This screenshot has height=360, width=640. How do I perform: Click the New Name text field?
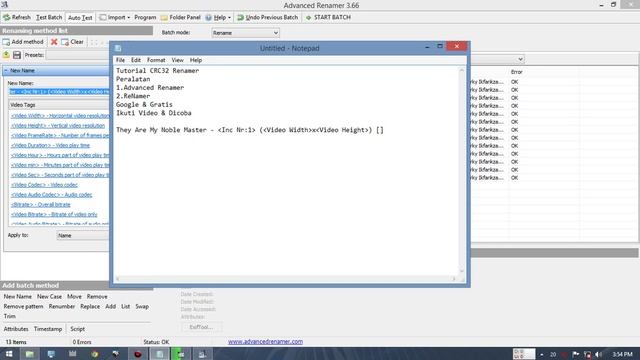tap(59, 91)
